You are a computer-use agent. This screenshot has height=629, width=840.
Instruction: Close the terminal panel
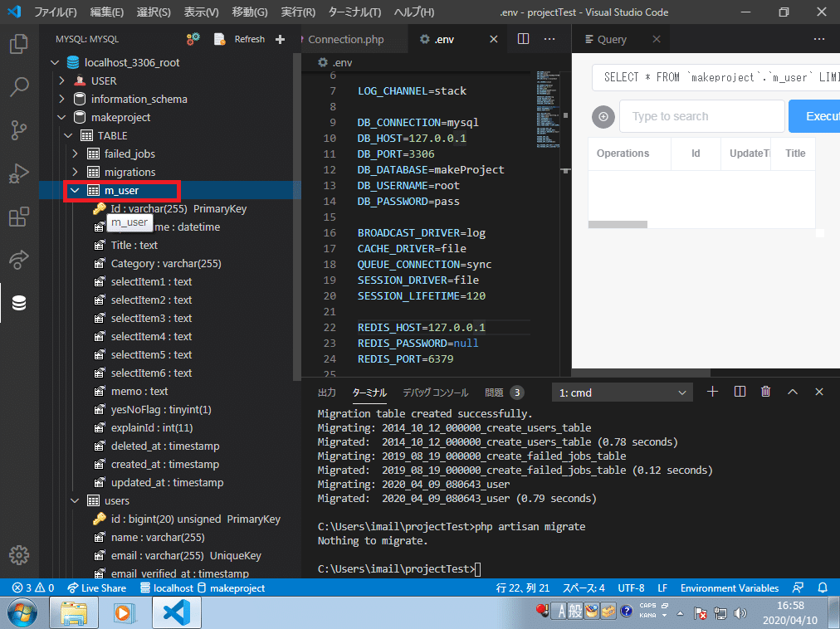click(x=819, y=393)
